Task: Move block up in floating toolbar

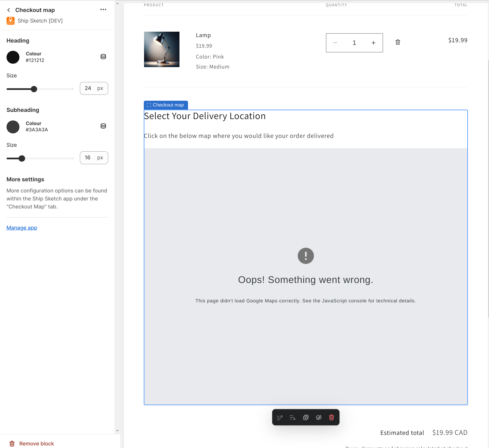Action: (280, 417)
